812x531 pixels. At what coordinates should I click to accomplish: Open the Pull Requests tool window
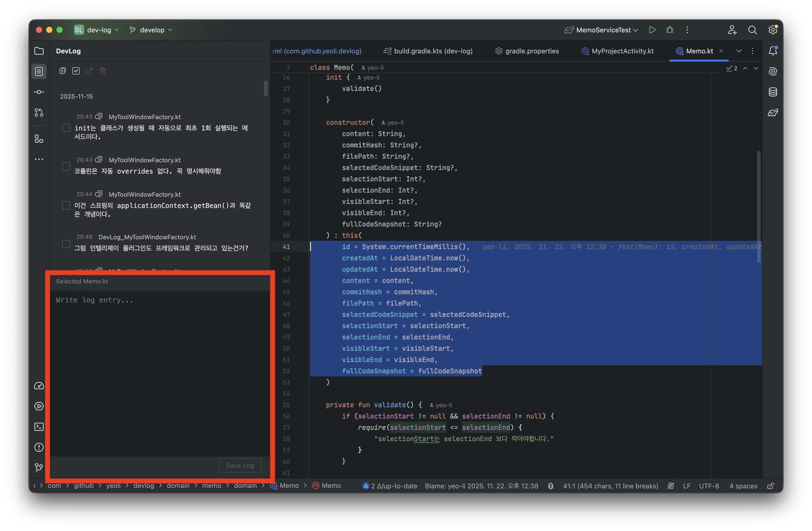39,112
